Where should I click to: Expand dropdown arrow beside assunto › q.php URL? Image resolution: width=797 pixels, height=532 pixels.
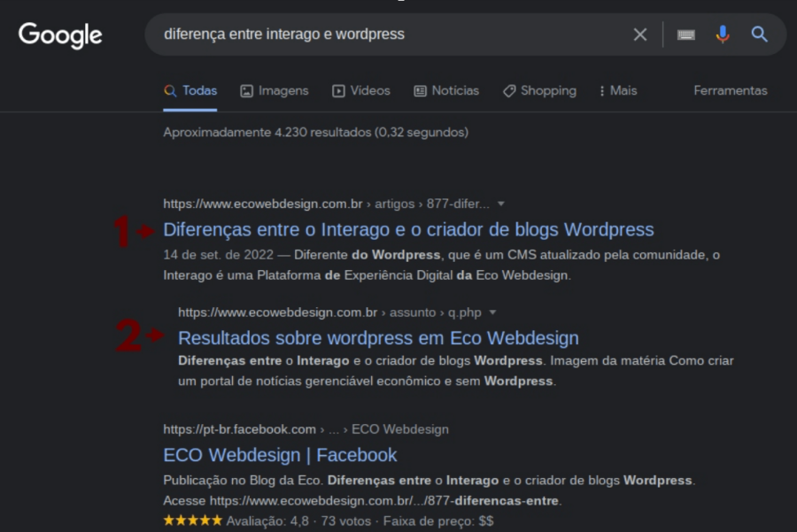tap(492, 312)
